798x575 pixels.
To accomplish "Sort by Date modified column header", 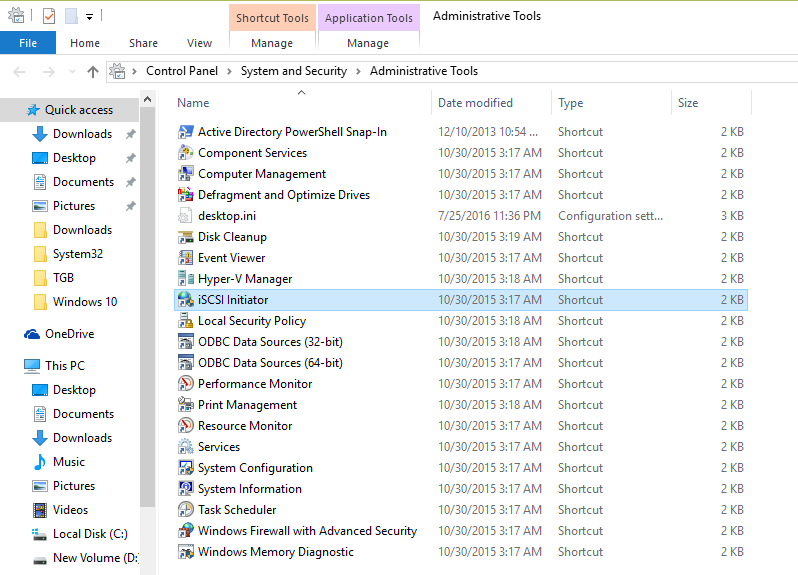I will tap(492, 102).
